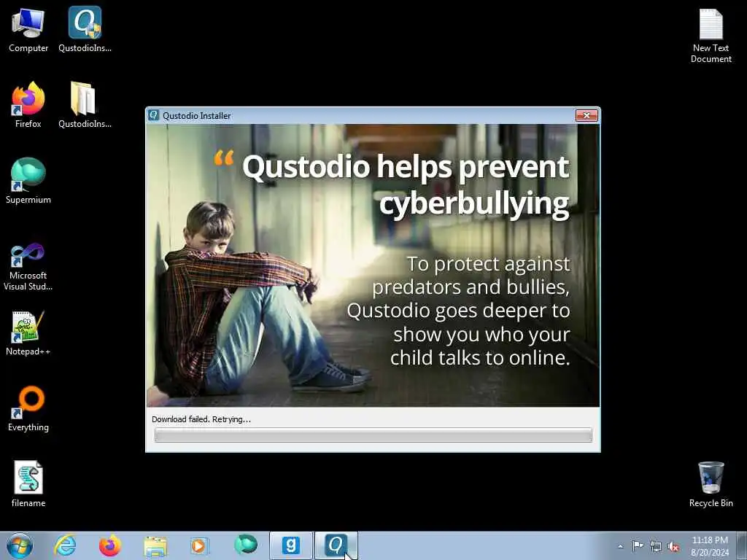Open the Action Center flag icon

click(x=638, y=545)
